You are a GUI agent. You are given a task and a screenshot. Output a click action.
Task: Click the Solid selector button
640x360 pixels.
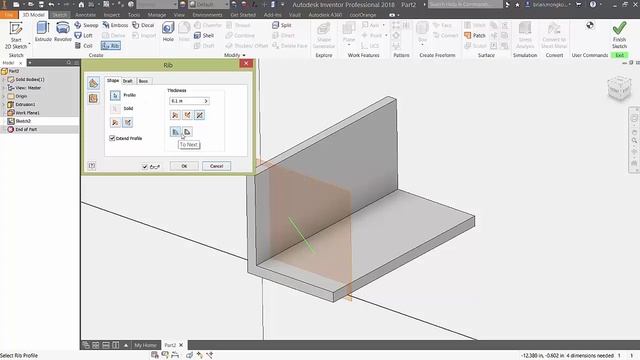(x=115, y=109)
